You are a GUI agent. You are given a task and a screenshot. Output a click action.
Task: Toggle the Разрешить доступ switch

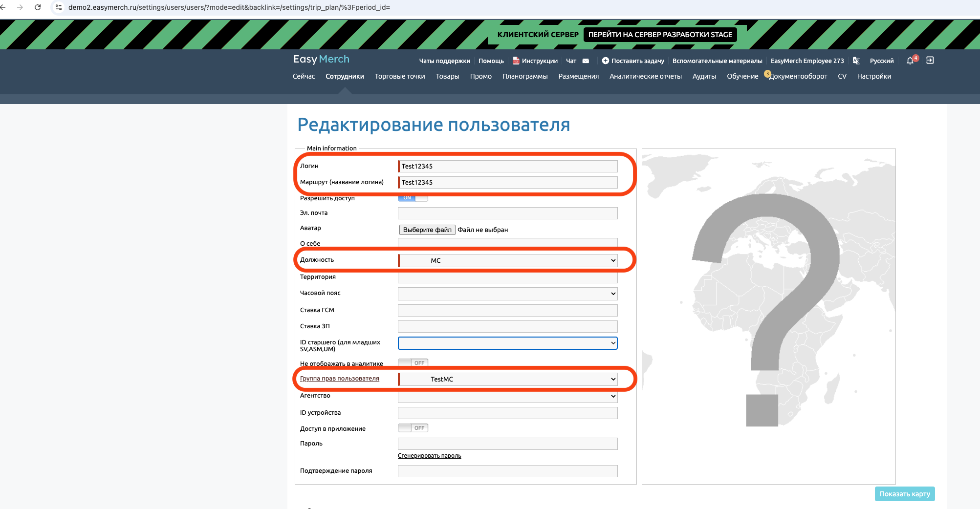(413, 198)
